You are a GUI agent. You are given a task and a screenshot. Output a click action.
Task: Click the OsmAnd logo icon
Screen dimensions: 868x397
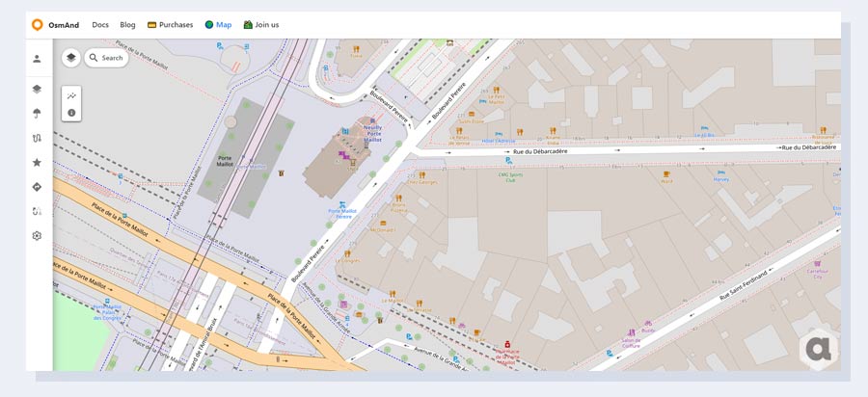pos(37,25)
